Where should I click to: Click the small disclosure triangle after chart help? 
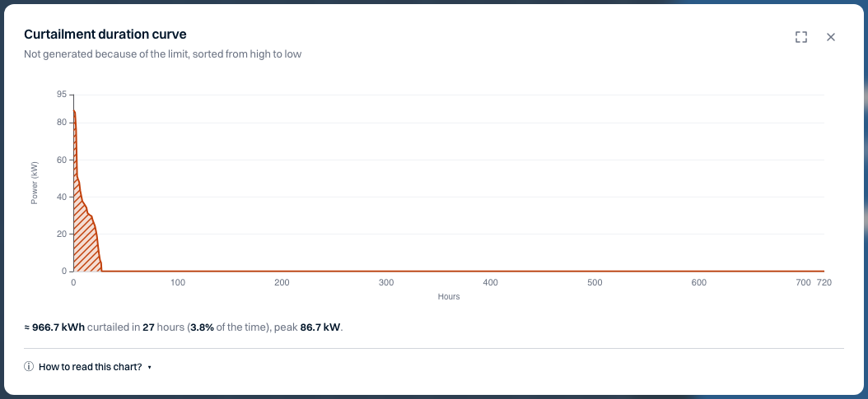(149, 368)
